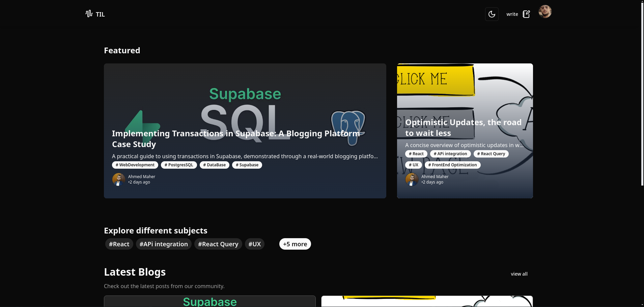This screenshot has width=644, height=307.
Task: Filter by #React Query subject chip
Action: (x=218, y=244)
